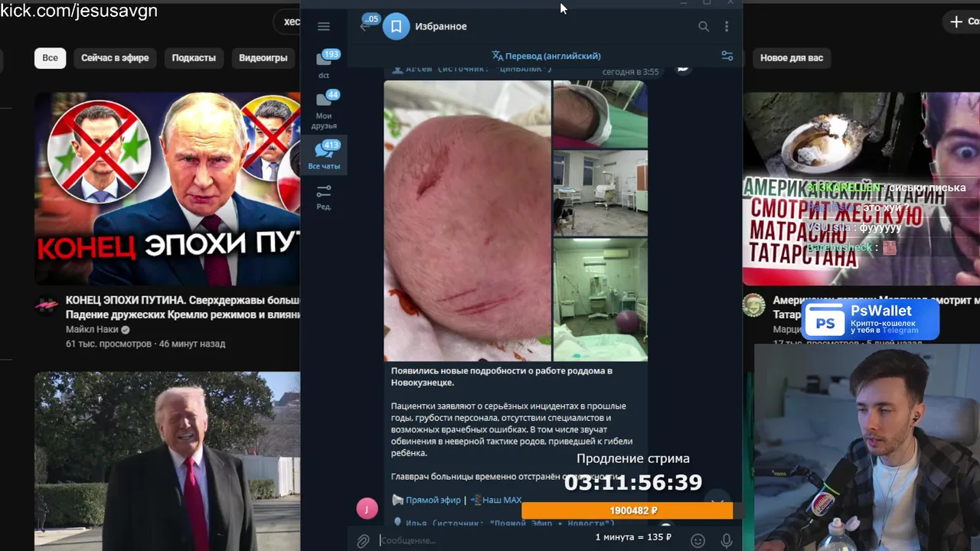The width and height of the screenshot is (980, 551).
Task: Open the Избранное saved messages avatar
Action: [x=396, y=26]
